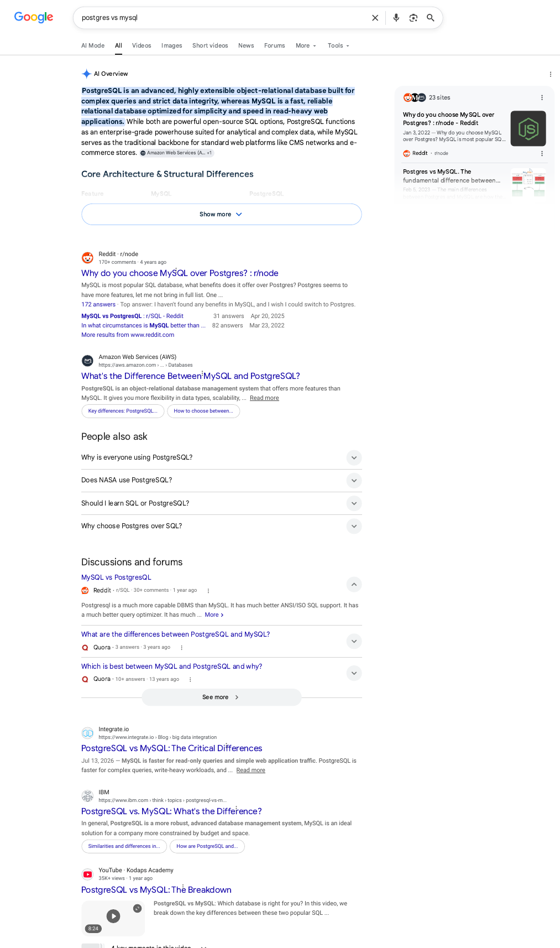Screen dimensions: 560x948
Task: Click the Node.js thumbnail in sites panel
Action: 528,128
